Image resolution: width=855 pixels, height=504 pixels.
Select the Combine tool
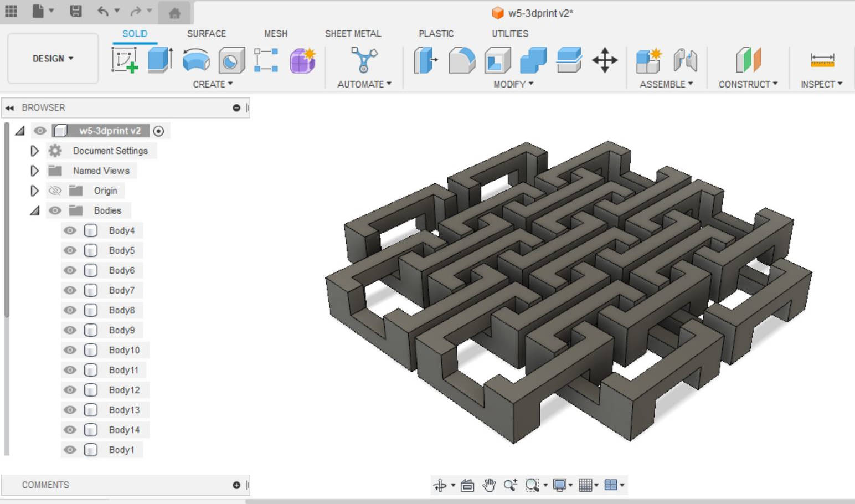533,60
